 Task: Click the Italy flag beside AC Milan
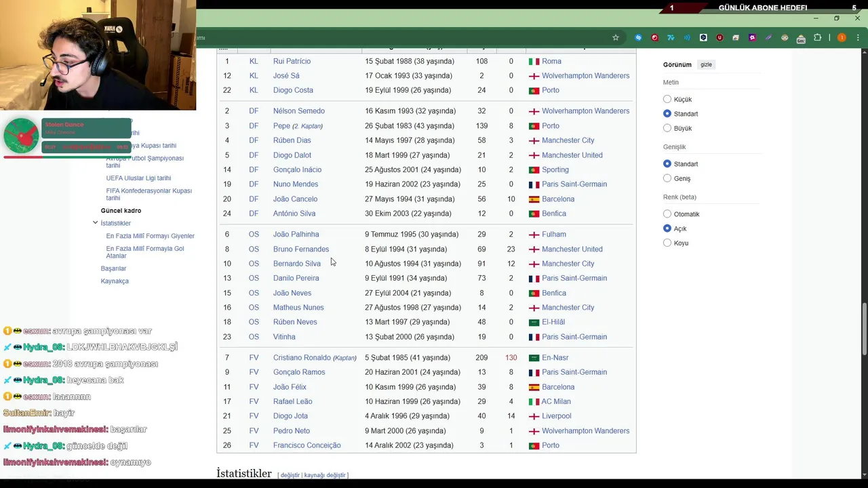pos(534,402)
